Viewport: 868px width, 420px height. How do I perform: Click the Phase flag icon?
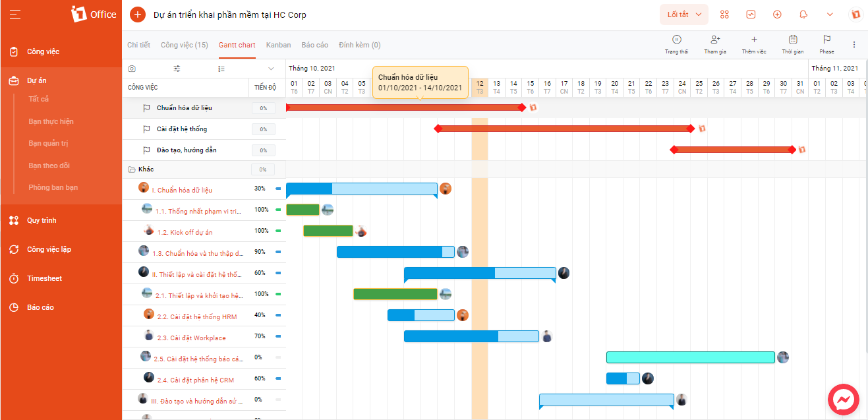(826, 40)
